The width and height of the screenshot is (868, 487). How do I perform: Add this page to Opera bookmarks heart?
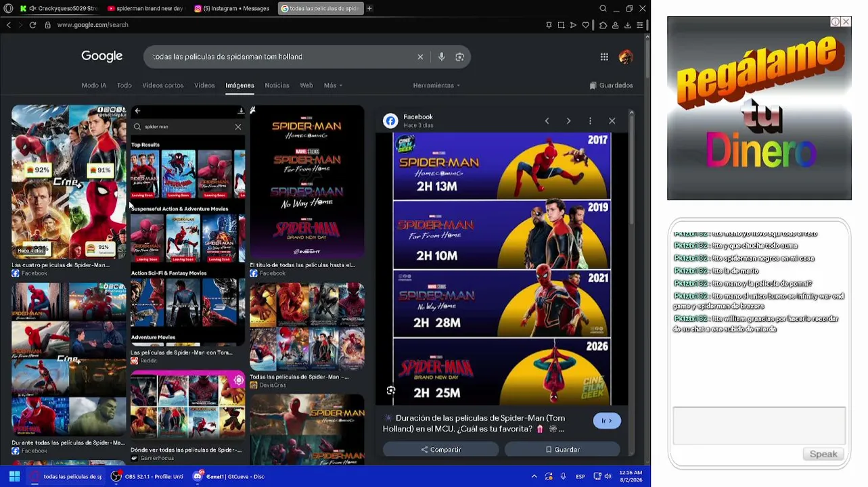(586, 25)
